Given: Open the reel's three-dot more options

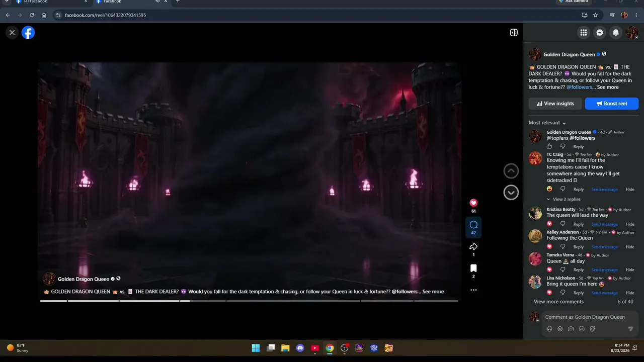Looking at the screenshot, I should point(473,290).
